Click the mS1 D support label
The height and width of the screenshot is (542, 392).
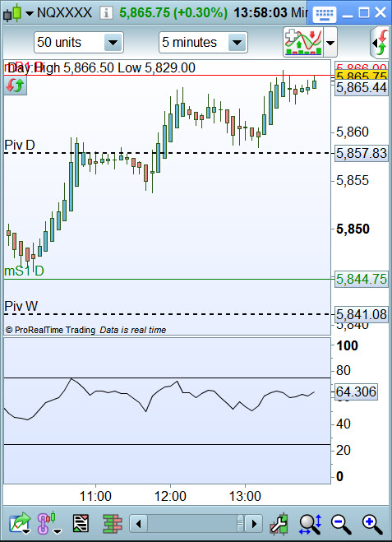(24, 271)
